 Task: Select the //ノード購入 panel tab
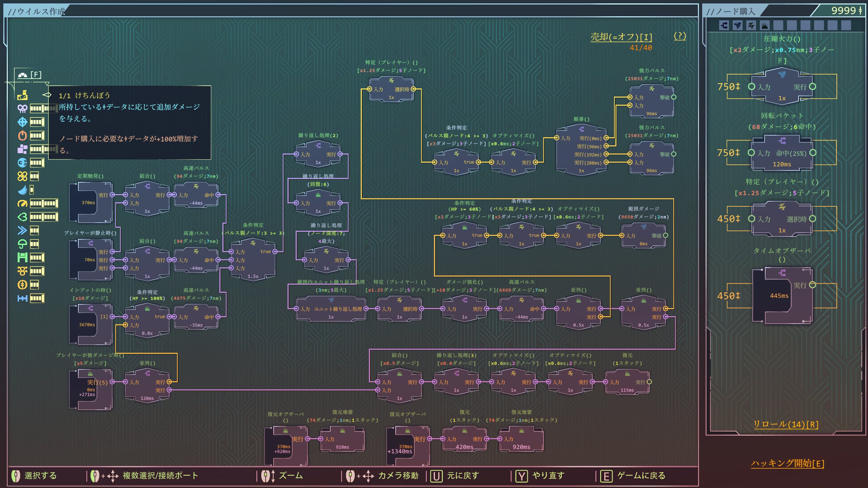point(731,12)
